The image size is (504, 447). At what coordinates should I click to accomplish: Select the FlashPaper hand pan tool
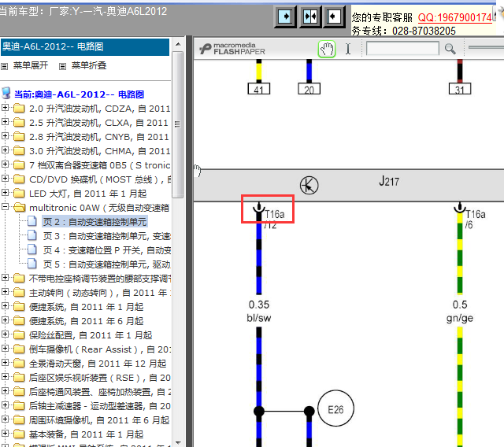pyautogui.click(x=327, y=49)
